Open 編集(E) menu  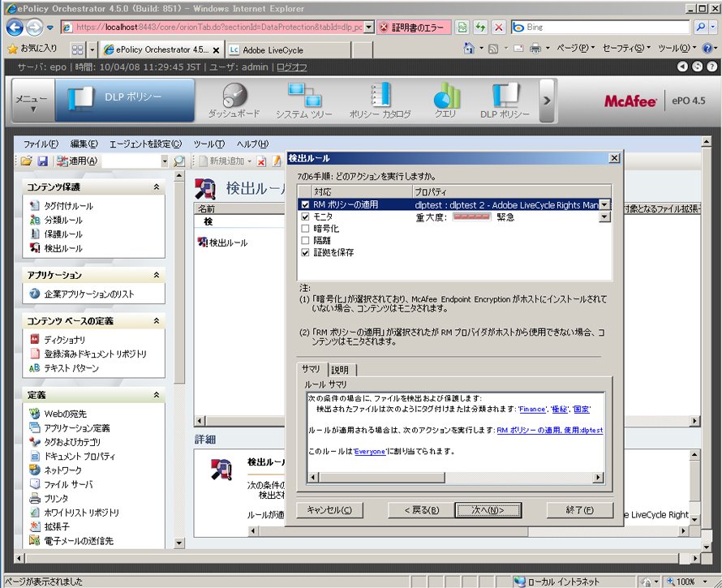click(84, 144)
